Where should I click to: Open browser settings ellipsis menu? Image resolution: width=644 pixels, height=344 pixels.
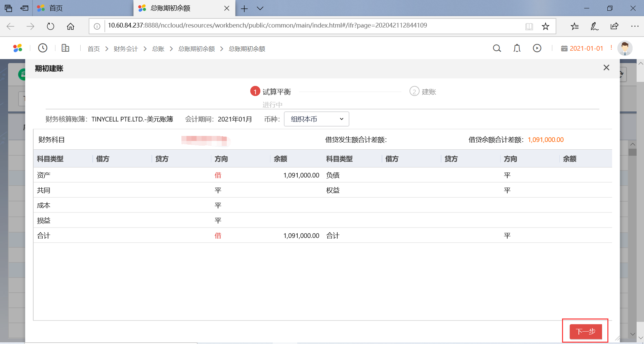[635, 27]
